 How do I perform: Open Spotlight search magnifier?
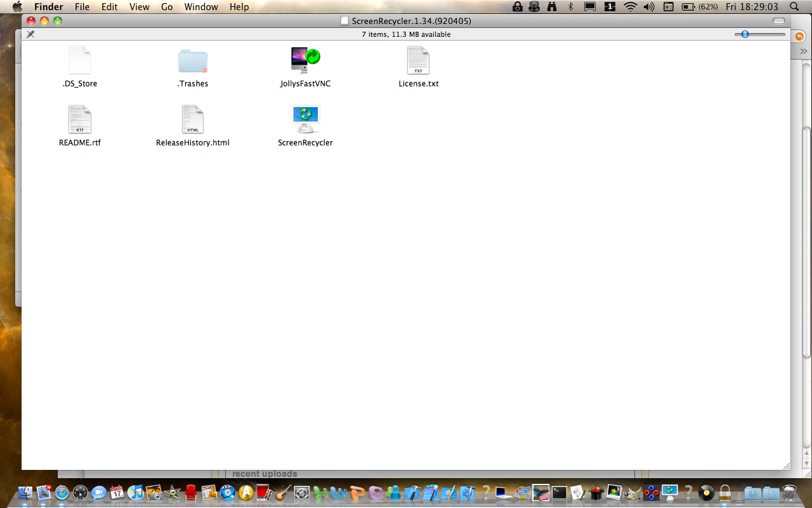pos(795,7)
